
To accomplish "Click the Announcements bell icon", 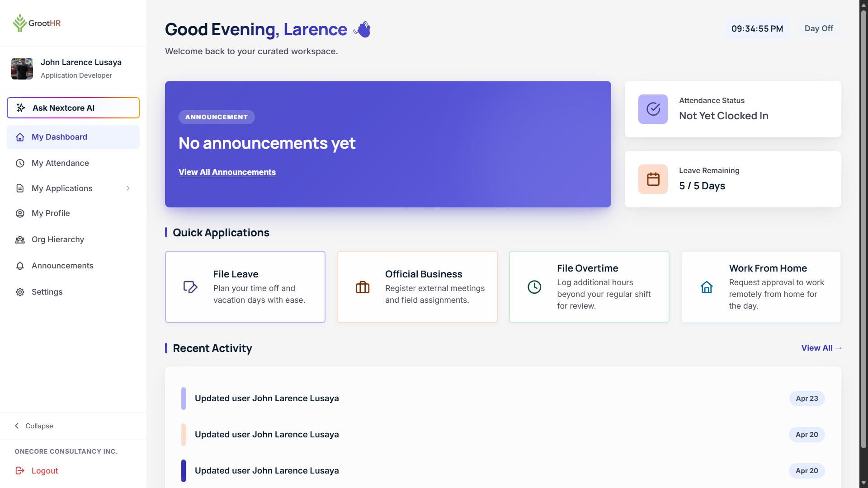I will (20, 266).
